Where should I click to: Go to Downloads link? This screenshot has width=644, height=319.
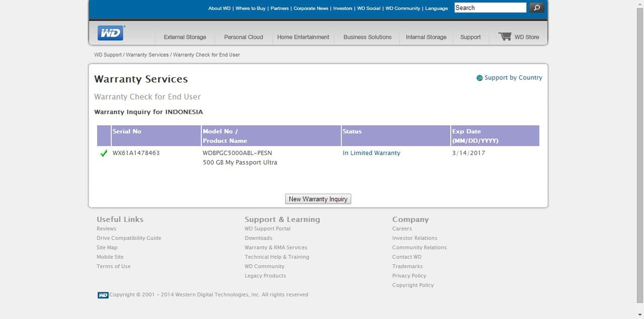point(258,238)
